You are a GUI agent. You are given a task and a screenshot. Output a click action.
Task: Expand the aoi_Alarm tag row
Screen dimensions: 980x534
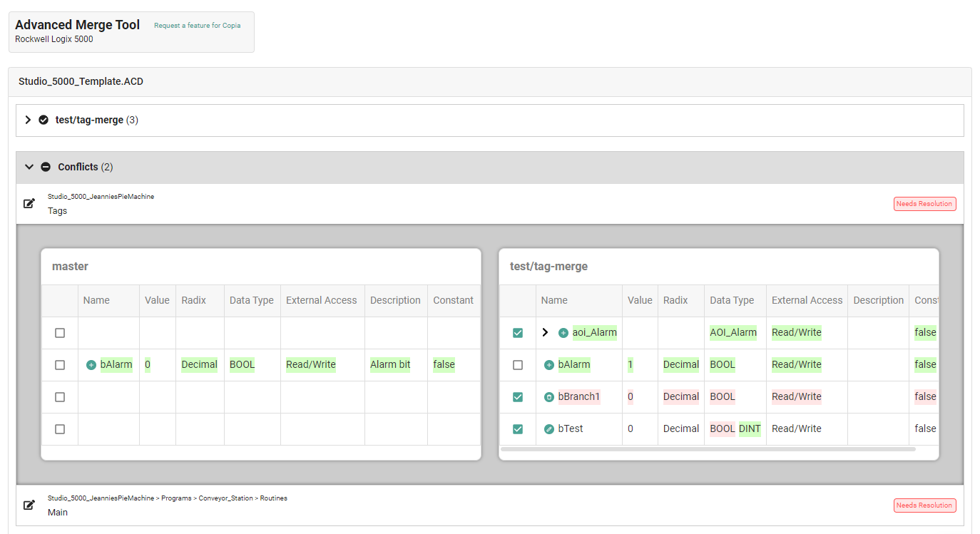click(546, 333)
